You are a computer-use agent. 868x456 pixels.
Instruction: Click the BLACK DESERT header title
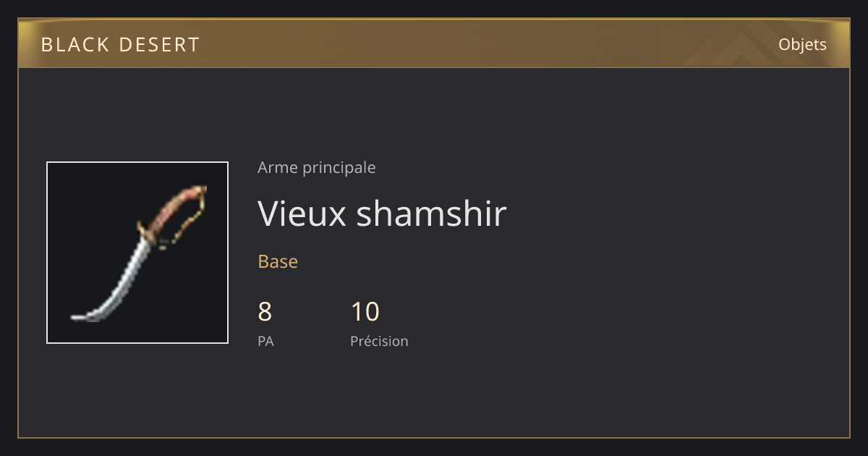(120, 45)
